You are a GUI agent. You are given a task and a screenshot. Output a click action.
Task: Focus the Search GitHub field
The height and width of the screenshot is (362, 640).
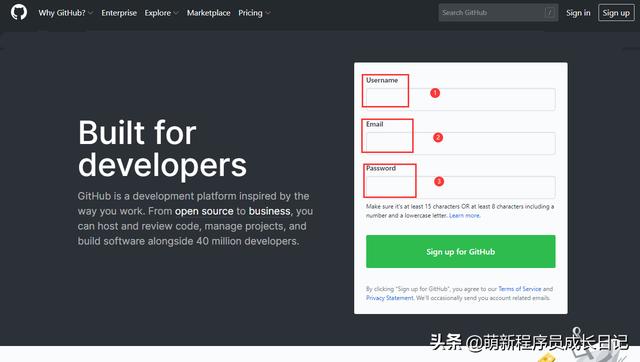tap(498, 13)
